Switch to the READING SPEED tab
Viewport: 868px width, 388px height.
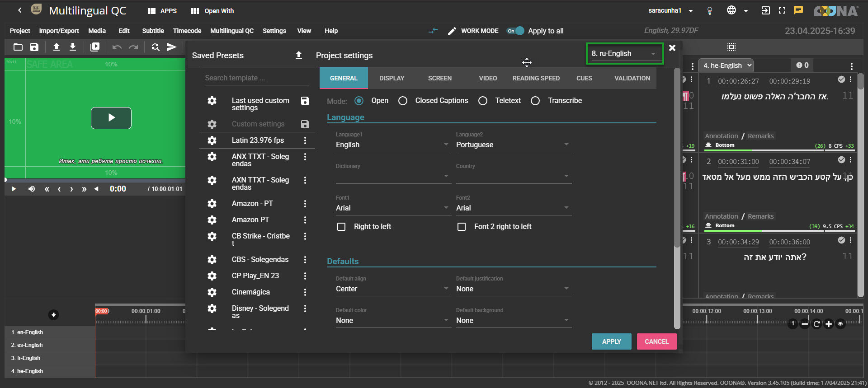[536, 78]
